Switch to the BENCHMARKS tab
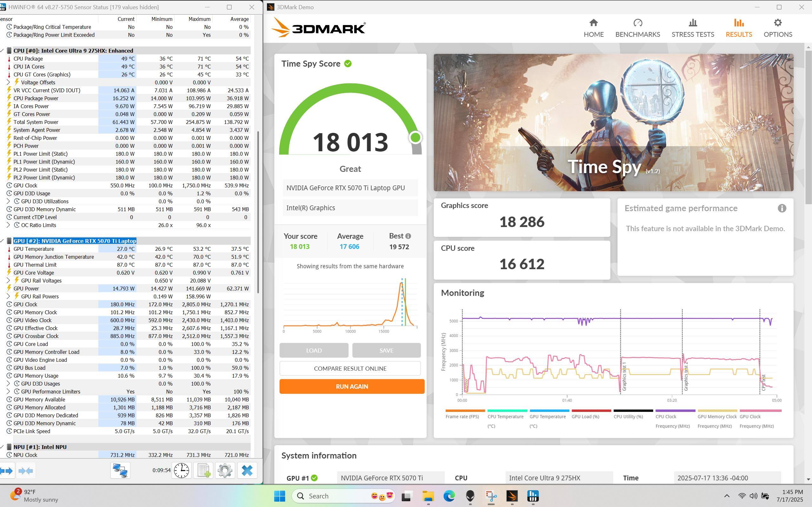The width and height of the screenshot is (812, 507). [637, 28]
